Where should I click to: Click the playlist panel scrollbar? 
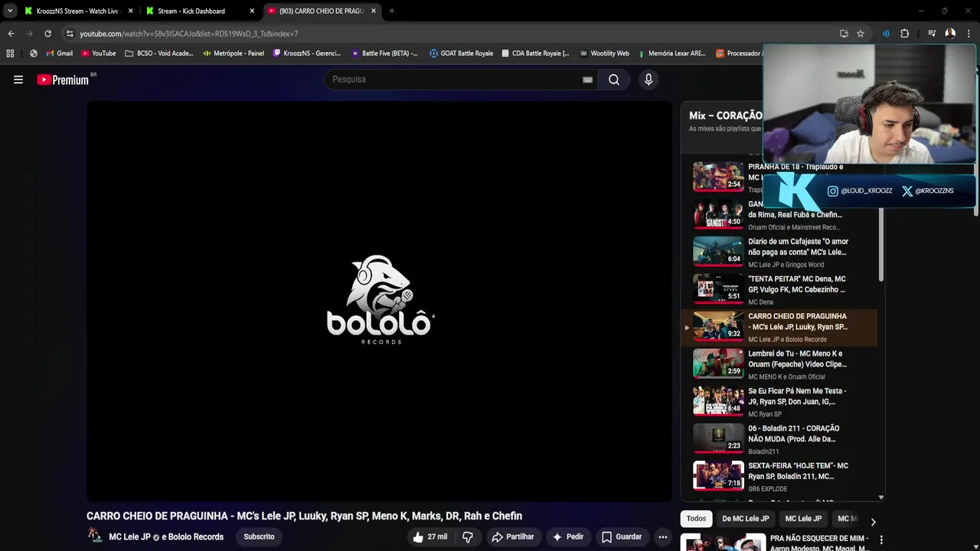click(881, 245)
